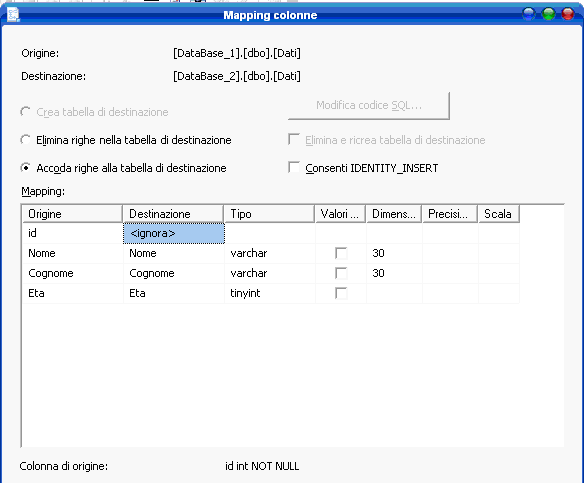Click the Mapping colonne window title icon

point(13,15)
